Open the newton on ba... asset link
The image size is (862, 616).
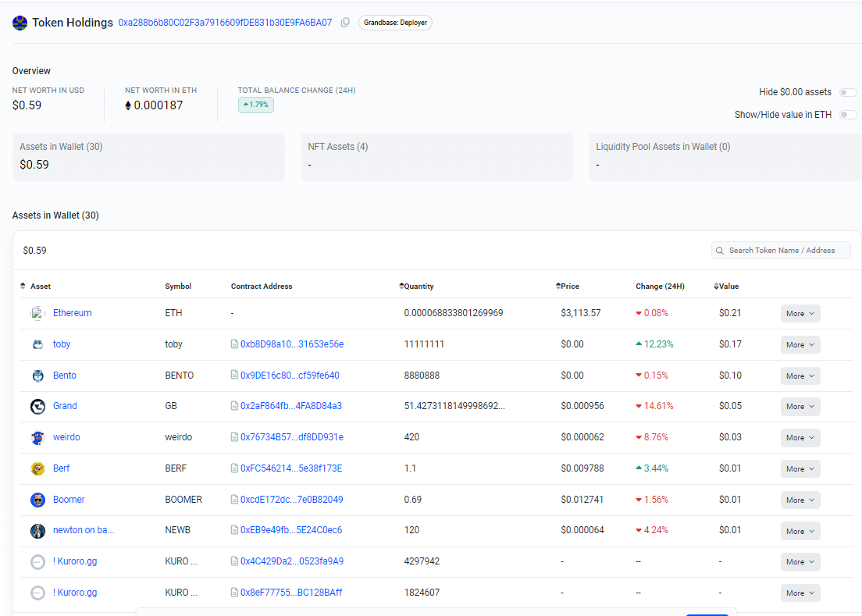(84, 530)
